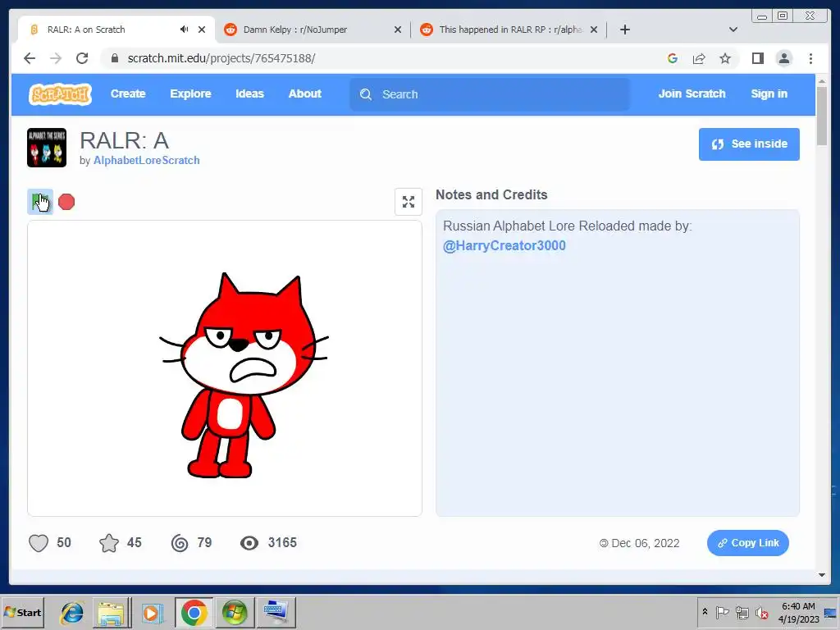Click Sign in
Image resolution: width=840 pixels, height=630 pixels.
click(769, 94)
